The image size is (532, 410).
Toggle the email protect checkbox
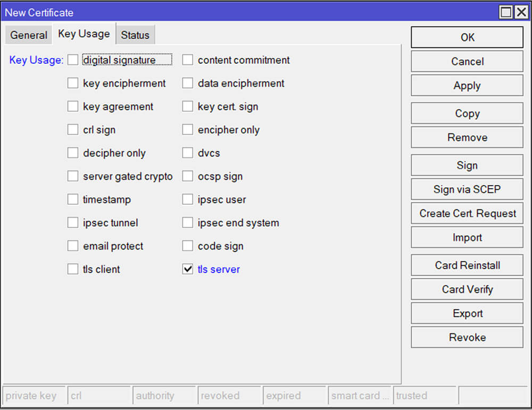click(72, 246)
